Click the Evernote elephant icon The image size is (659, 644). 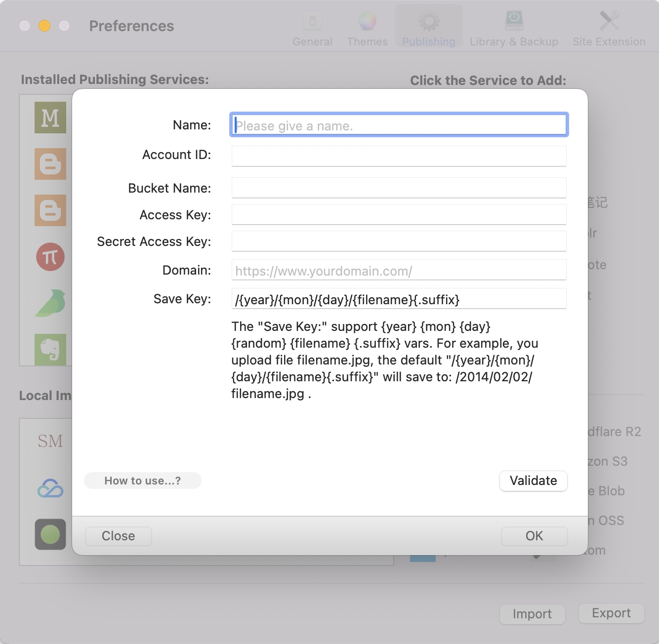tap(50, 349)
